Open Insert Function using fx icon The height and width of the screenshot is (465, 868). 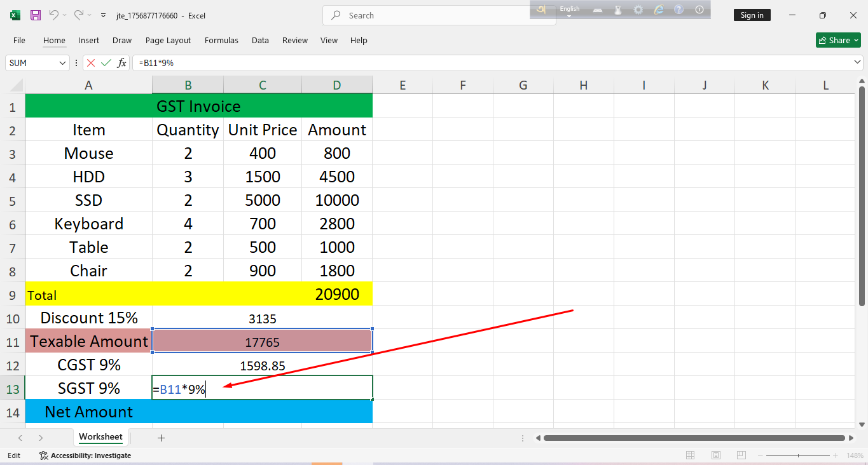tap(121, 63)
